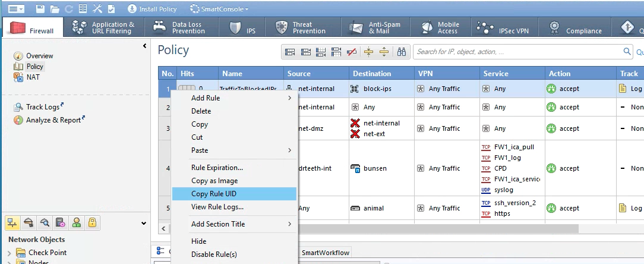
Task: Select the Servers and OPSEC icon
Action: coord(61,222)
